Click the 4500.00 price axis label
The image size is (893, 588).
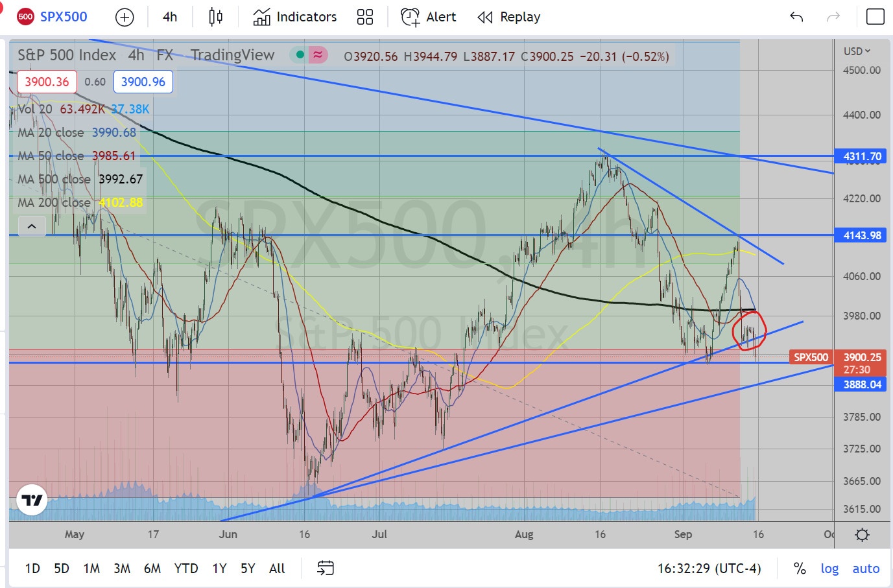tap(862, 70)
